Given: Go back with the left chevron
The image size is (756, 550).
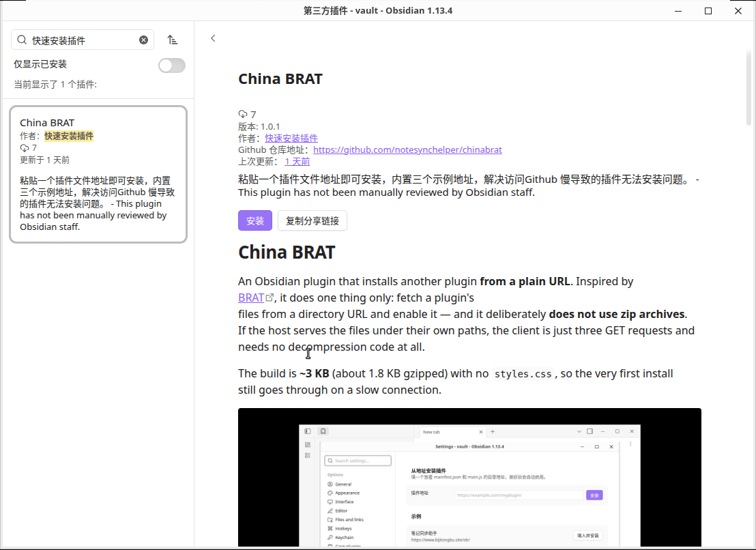Looking at the screenshot, I should 213,39.
